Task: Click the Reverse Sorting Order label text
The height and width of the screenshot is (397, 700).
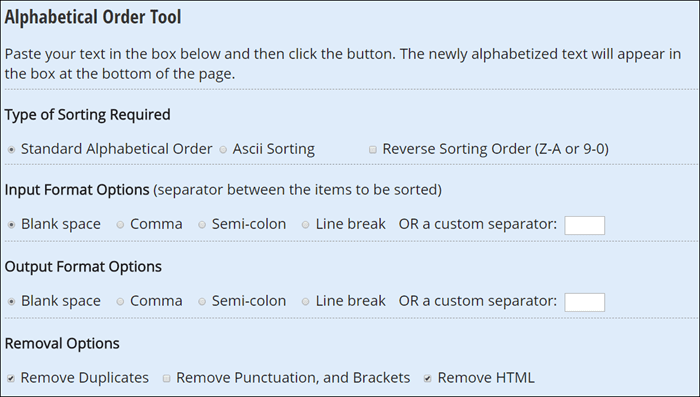Action: point(496,149)
